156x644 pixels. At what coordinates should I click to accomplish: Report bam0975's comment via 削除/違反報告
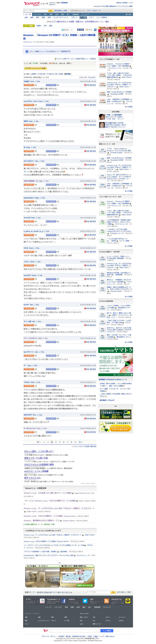pos(90,279)
